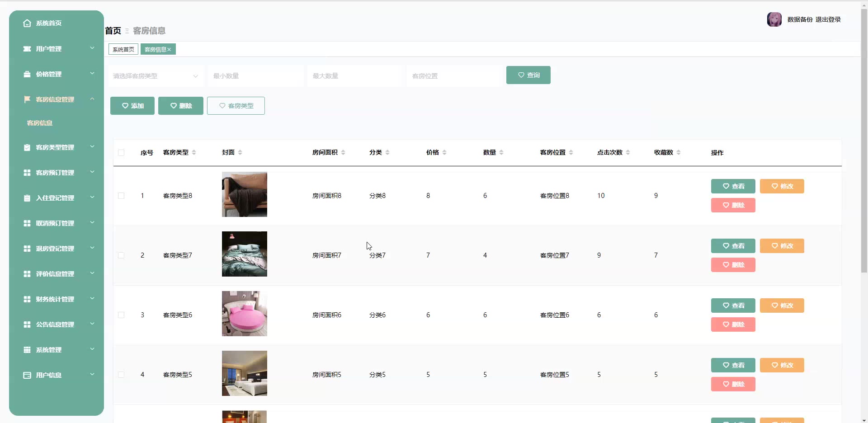Click the 公告信息管理 grid icon
The image size is (868, 423).
[27, 324]
